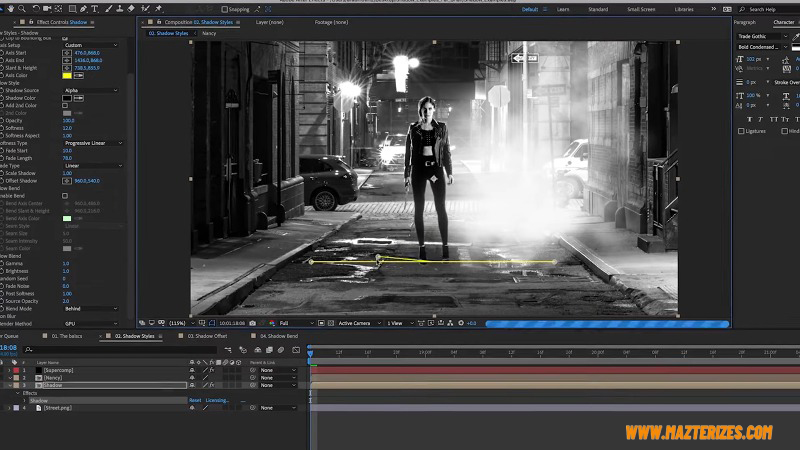Click Axis Start point picker crosshair

click(x=67, y=53)
